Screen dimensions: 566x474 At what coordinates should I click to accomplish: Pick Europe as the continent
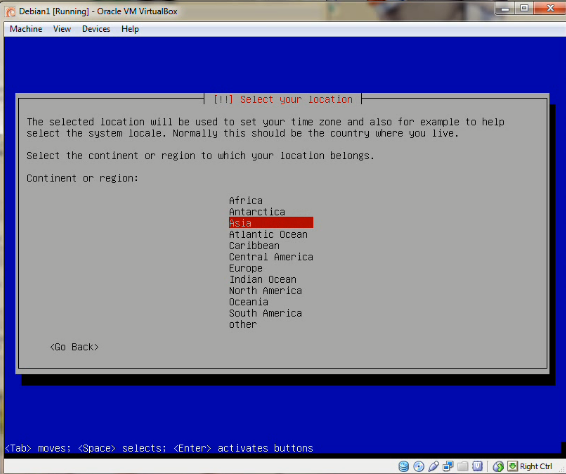[246, 268]
